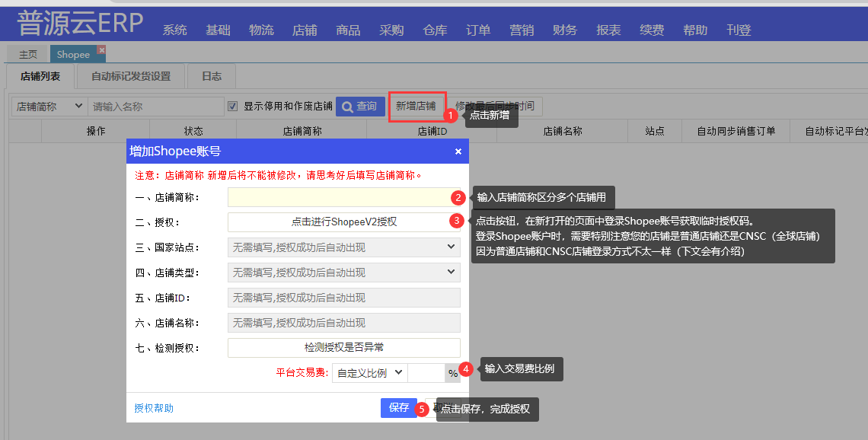The height and width of the screenshot is (440, 868).
Task: Open the 刊登 menu
Action: [x=739, y=30]
